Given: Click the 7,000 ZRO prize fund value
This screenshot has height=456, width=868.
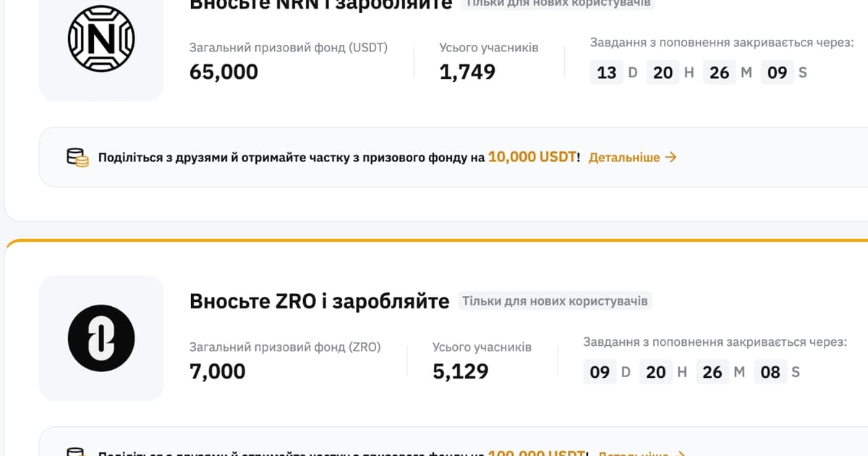Looking at the screenshot, I should click(x=218, y=371).
